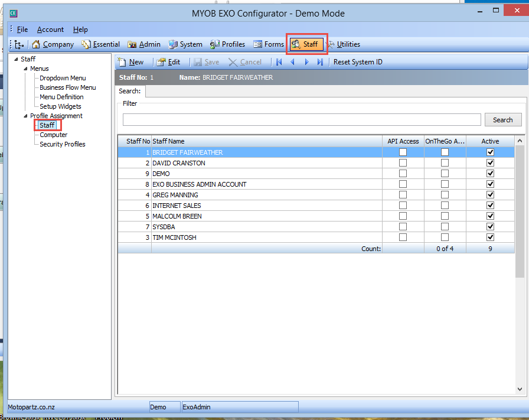Open the Help menu

pyautogui.click(x=80, y=30)
